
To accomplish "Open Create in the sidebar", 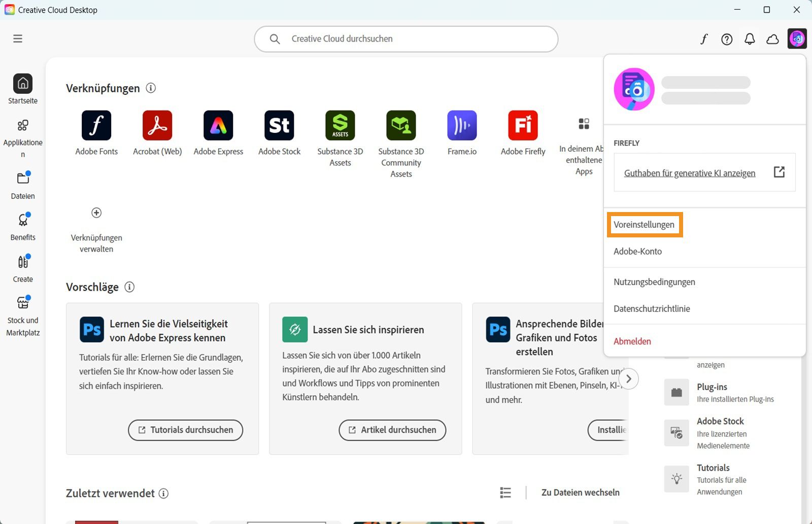I will point(23,269).
